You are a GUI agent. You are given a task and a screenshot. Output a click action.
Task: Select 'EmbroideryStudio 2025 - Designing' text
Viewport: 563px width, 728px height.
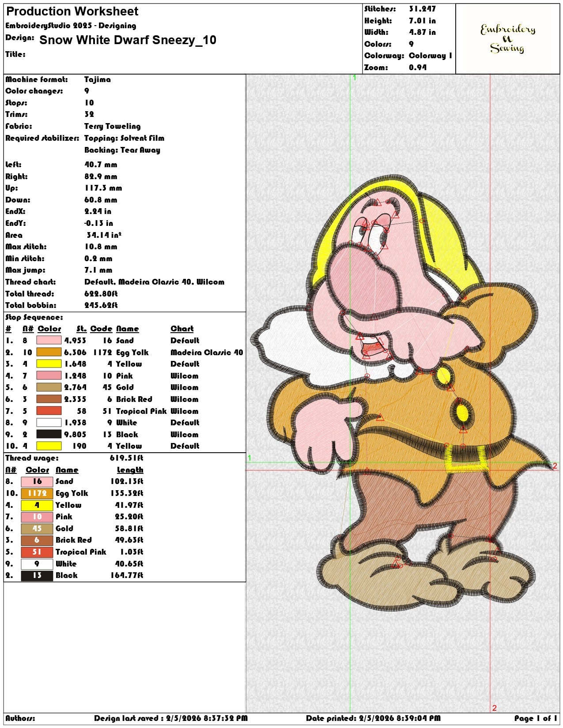[71, 26]
